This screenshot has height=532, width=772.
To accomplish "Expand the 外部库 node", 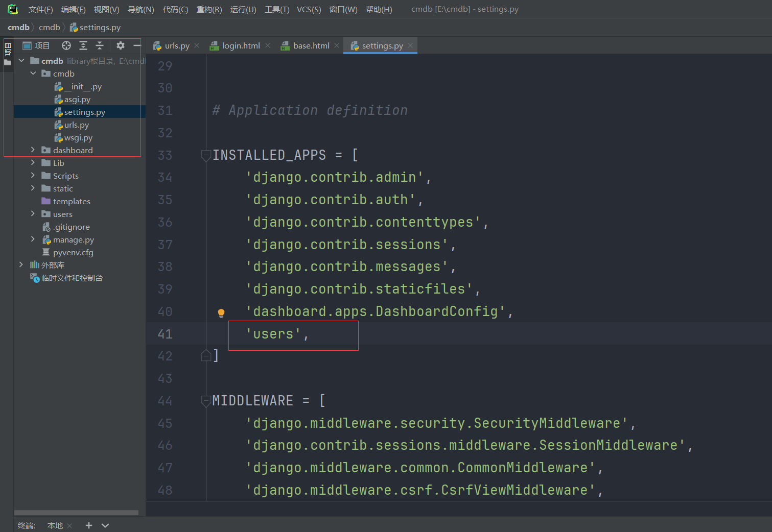I will coord(21,265).
